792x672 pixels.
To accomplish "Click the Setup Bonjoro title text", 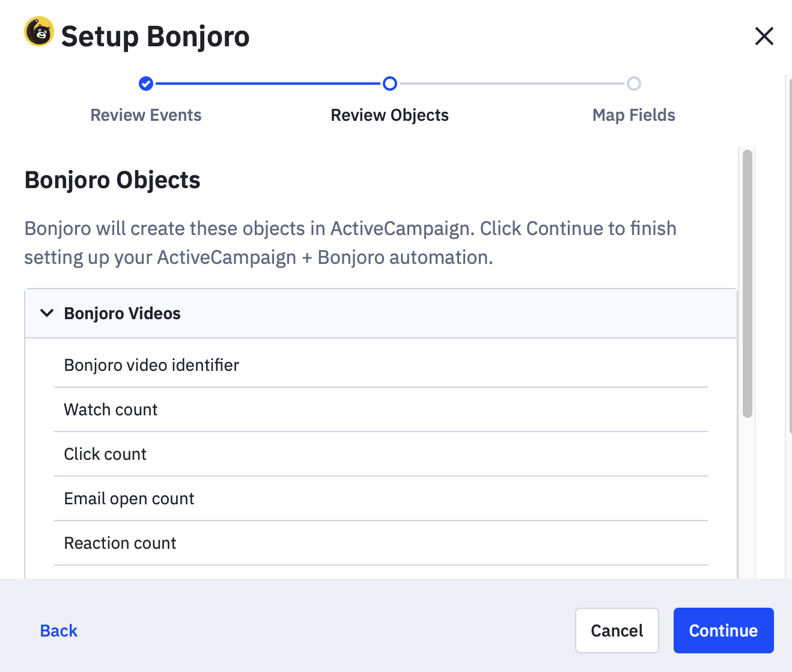I will 155,37.
